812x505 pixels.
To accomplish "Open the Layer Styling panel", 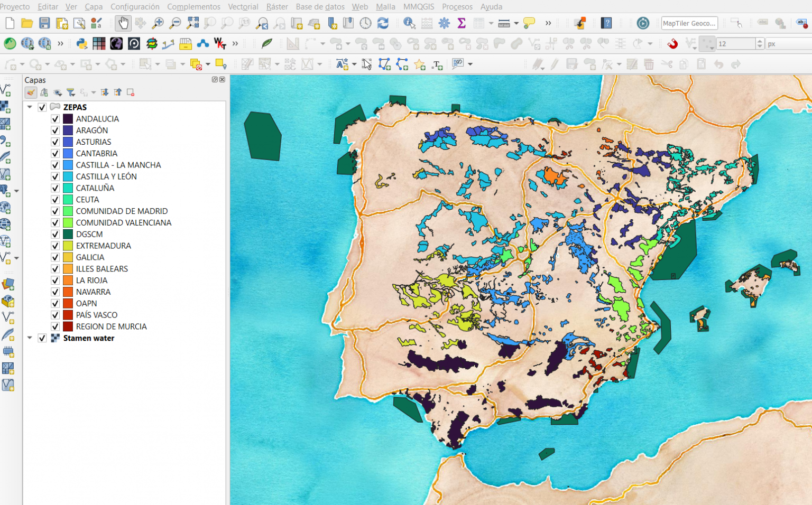I will click(x=30, y=92).
